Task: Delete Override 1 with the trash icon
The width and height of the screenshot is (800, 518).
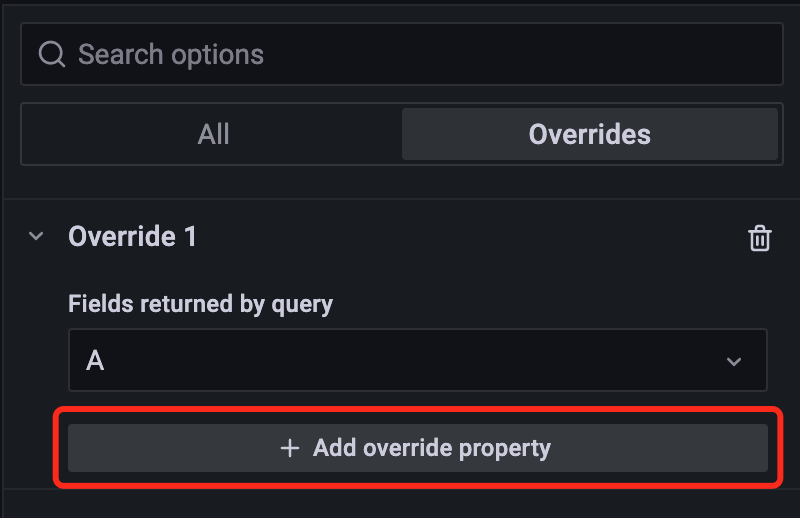Action: tap(760, 238)
